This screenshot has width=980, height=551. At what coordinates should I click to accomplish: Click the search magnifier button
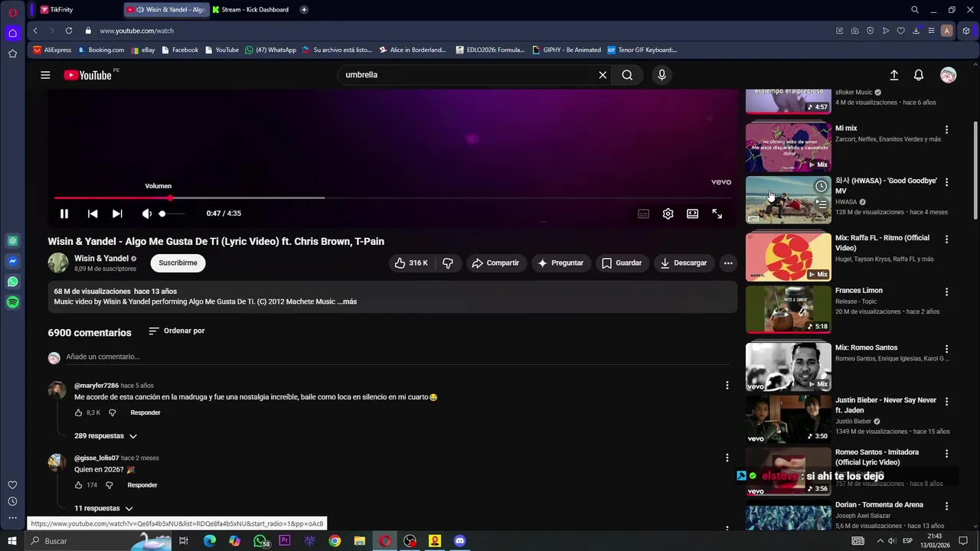[x=627, y=75]
